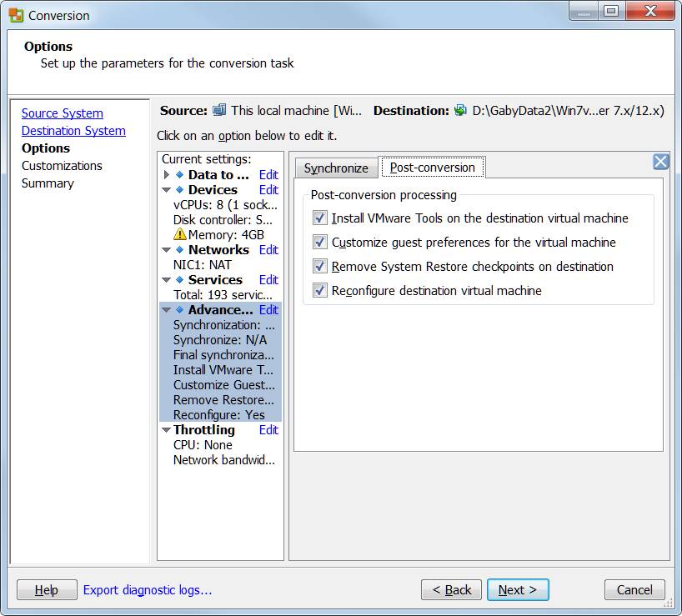Screen dimensions: 682x616
Task: Open the Export diagnostic logs link
Action: tap(148, 590)
